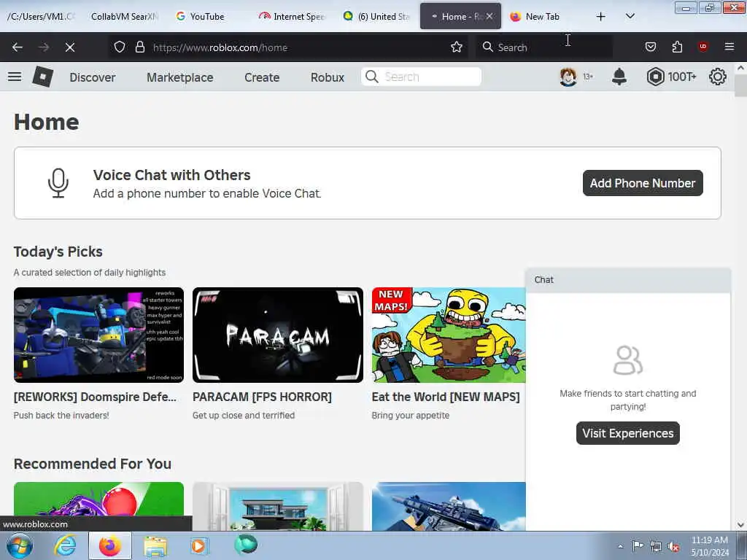Screen dimensions: 747x560
Task: Open the Marketplace page
Action: (x=179, y=77)
